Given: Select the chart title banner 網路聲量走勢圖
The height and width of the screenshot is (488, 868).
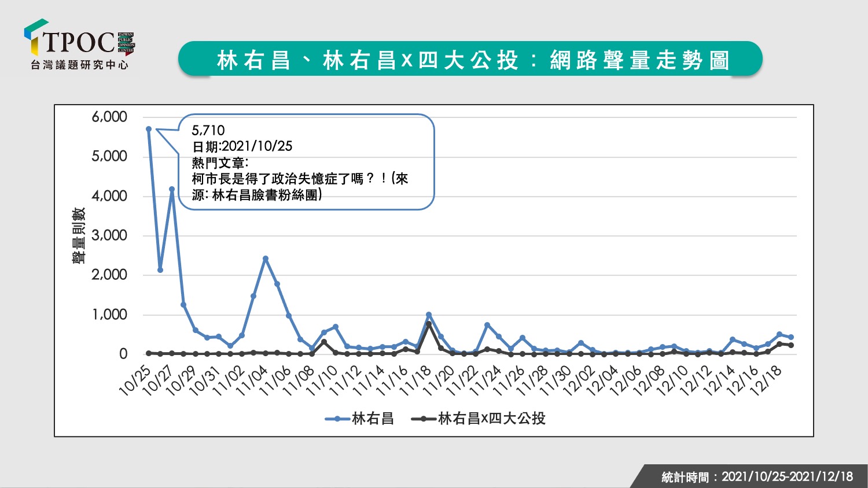Looking at the screenshot, I should pyautogui.click(x=470, y=59).
